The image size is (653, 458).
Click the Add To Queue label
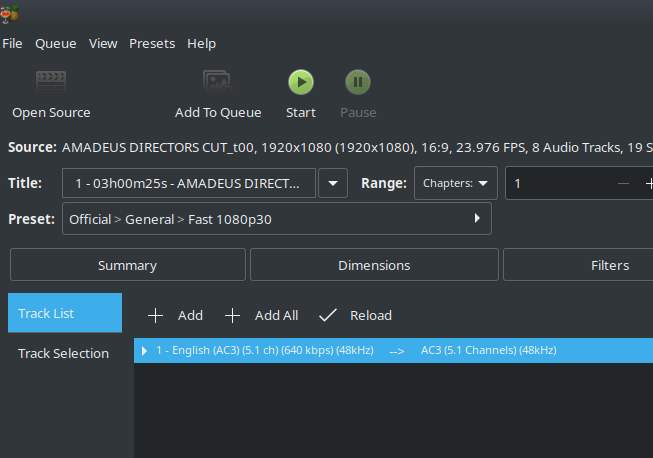coord(218,112)
